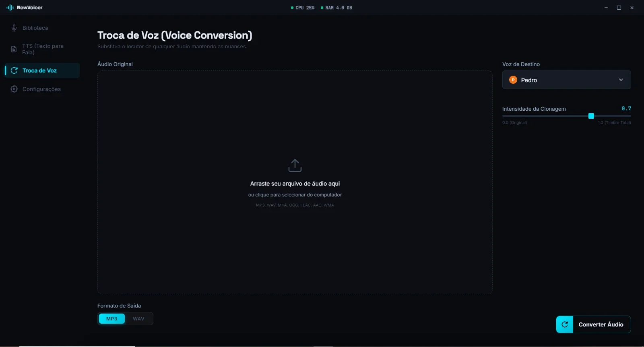Minimize the NewVoicer window
Screen dimensions: 644x347
(606, 8)
